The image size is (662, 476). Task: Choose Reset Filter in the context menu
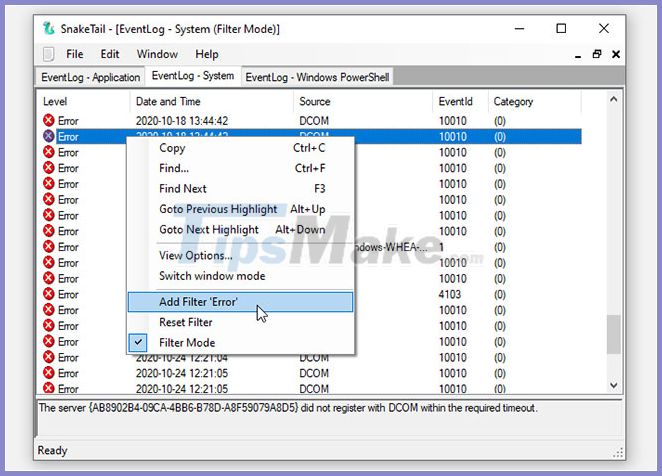(x=241, y=322)
